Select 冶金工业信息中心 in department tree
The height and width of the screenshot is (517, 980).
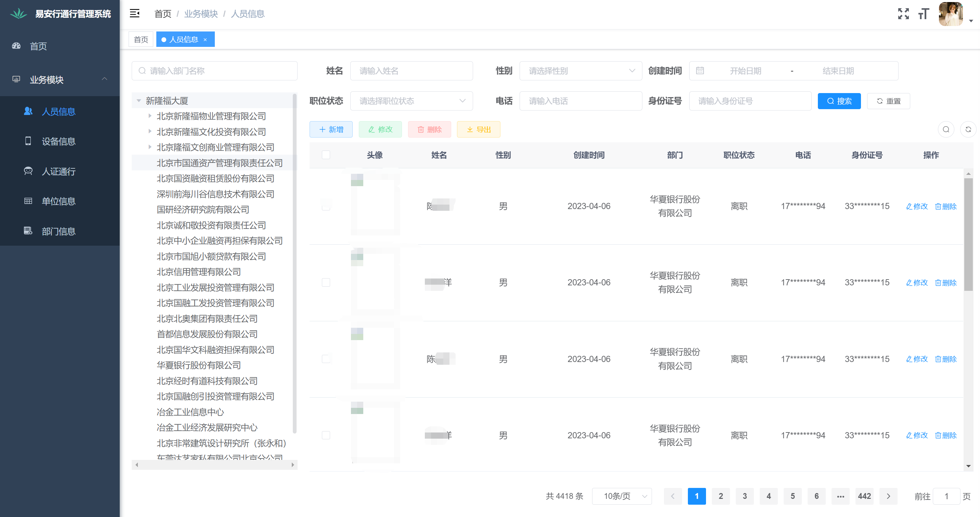point(190,412)
